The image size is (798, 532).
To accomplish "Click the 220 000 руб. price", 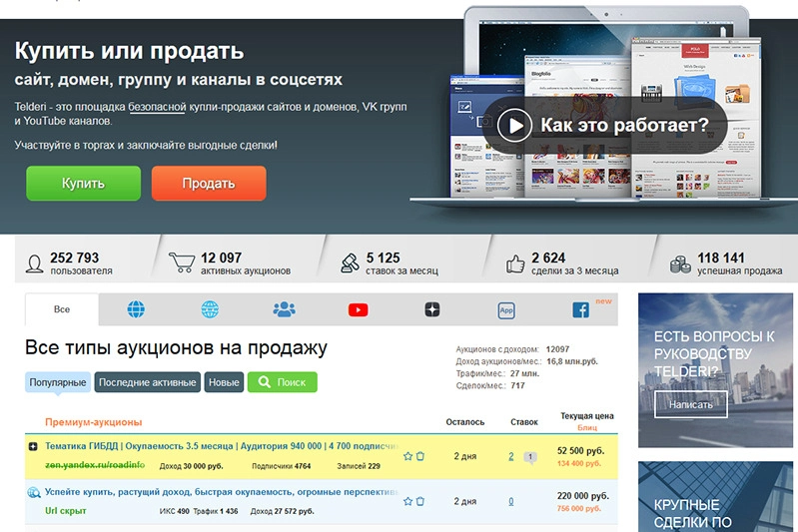I will tap(582, 496).
